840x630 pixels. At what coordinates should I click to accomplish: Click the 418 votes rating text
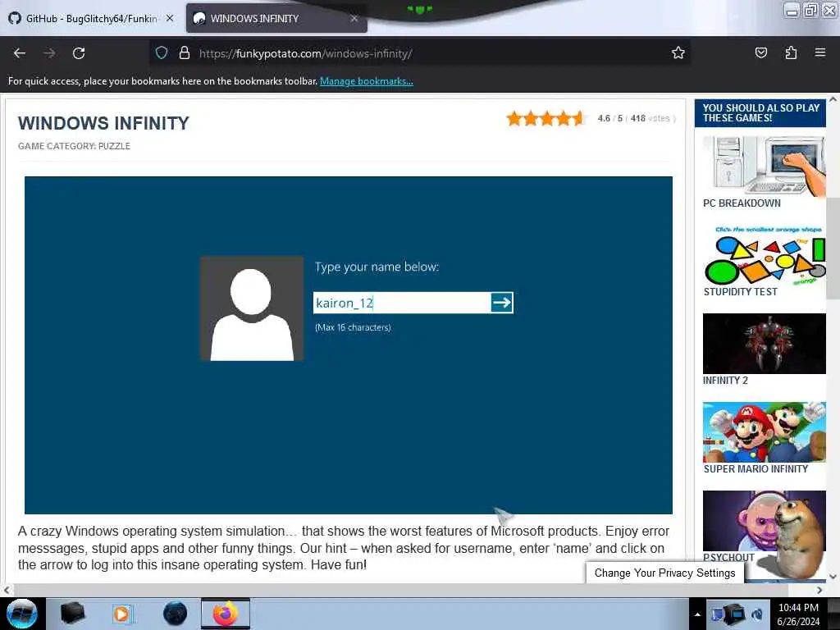[650, 118]
